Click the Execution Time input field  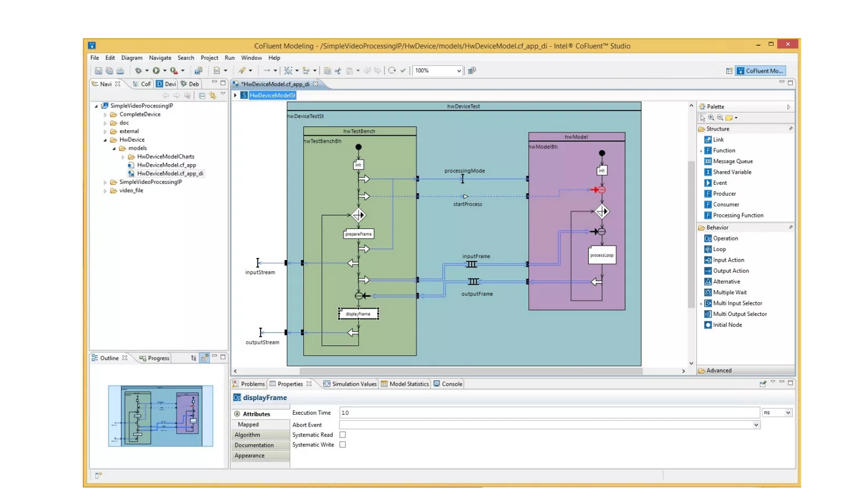pos(549,413)
